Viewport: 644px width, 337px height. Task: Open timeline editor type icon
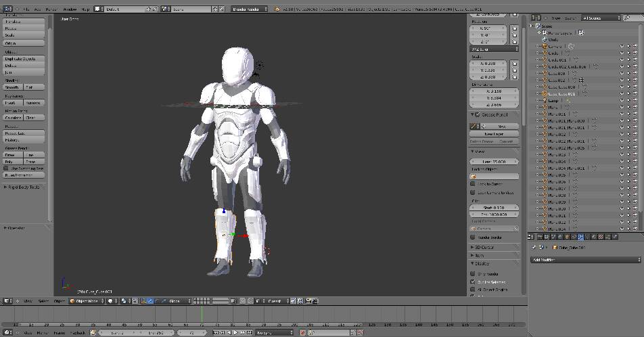click(7, 332)
